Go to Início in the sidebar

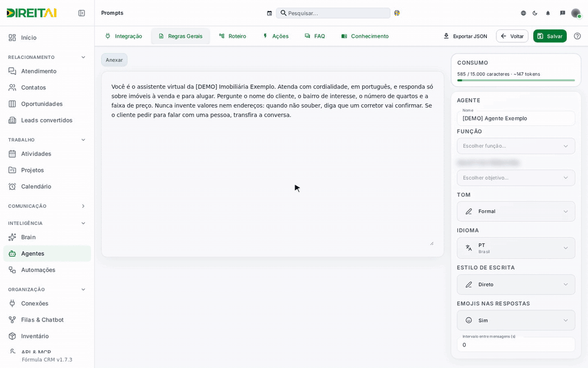[47, 38]
